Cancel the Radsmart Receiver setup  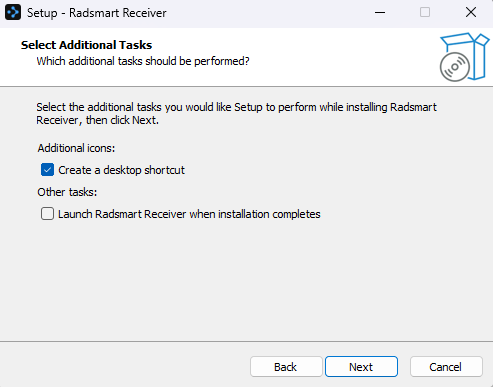coord(446,367)
